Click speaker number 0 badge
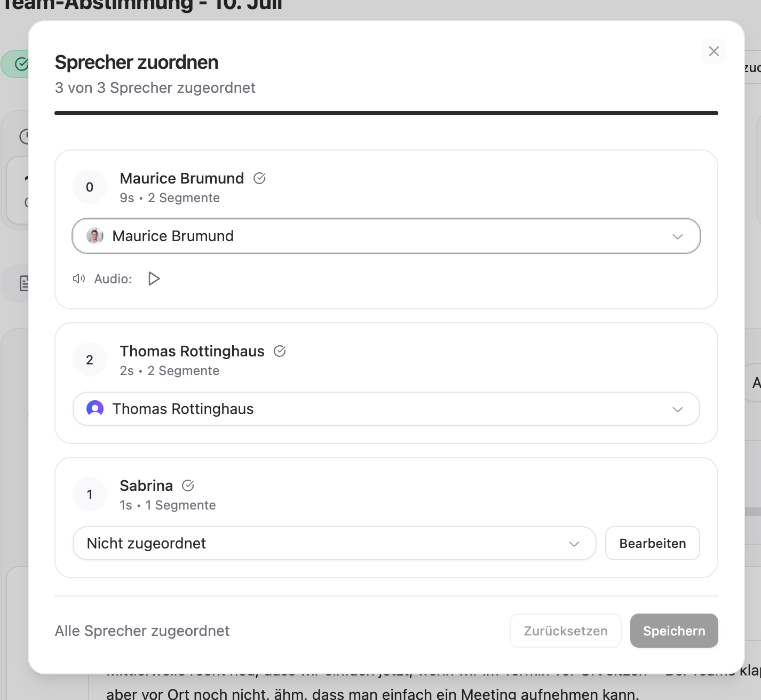Viewport: 761px width, 700px height. tap(90, 187)
